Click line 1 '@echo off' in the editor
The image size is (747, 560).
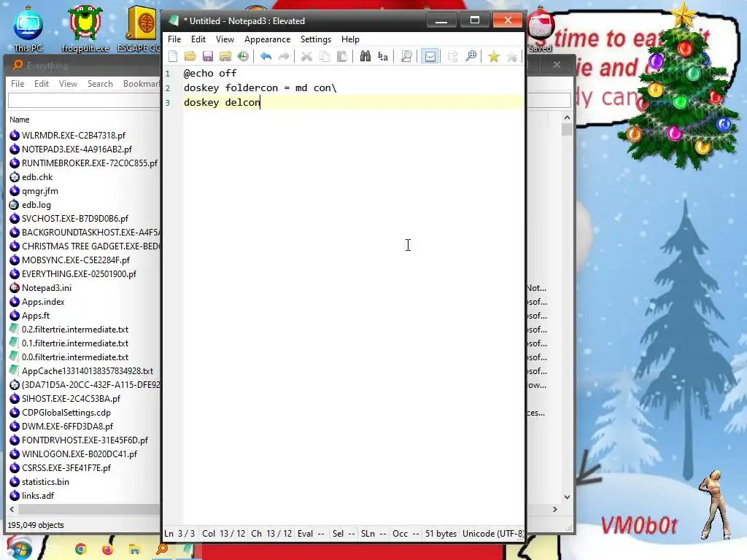pos(210,73)
